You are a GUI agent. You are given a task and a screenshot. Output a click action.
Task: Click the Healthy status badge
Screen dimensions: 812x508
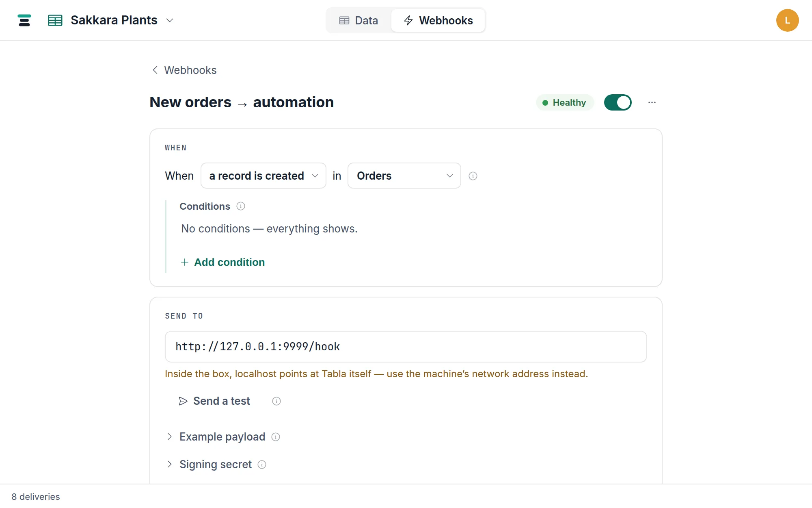click(x=565, y=102)
